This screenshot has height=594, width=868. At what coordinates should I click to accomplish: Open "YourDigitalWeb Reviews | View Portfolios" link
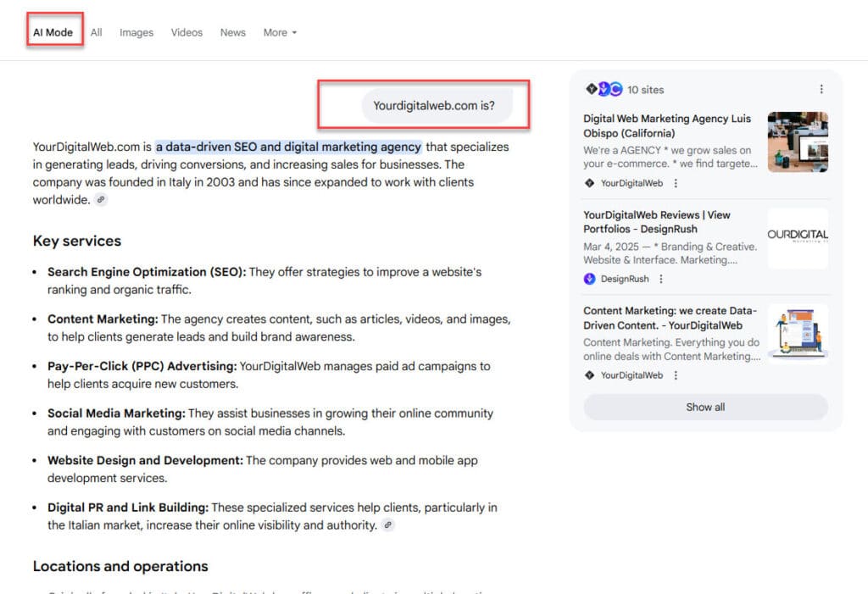[656, 222]
